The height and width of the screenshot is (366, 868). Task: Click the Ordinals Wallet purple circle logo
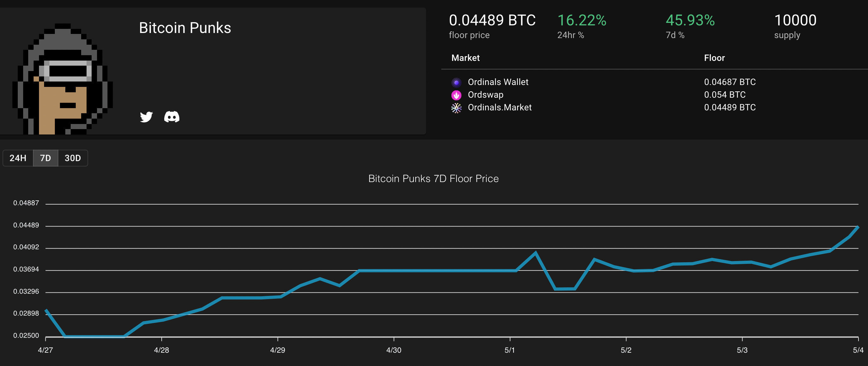[457, 82]
